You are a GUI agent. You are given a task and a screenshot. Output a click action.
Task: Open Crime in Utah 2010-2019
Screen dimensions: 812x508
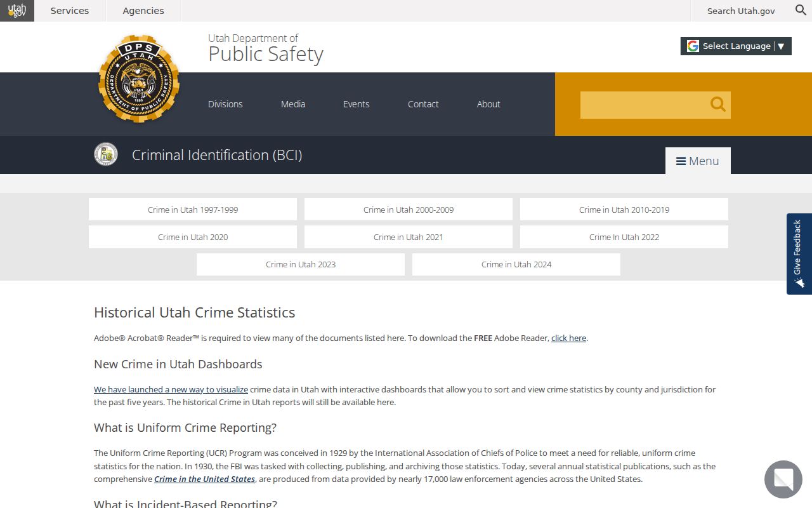click(x=624, y=210)
